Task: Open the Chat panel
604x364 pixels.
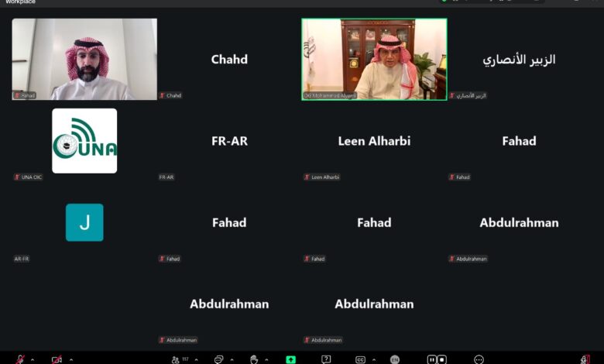Action: coord(218,360)
